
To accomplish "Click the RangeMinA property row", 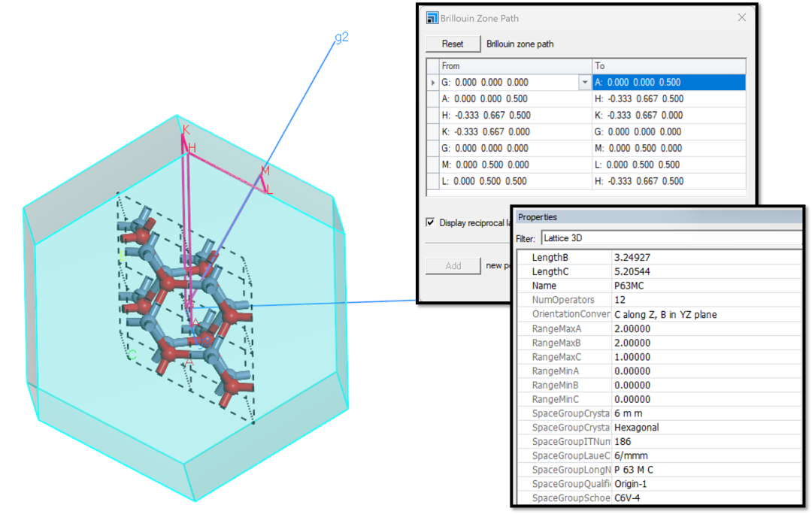I will [660, 371].
